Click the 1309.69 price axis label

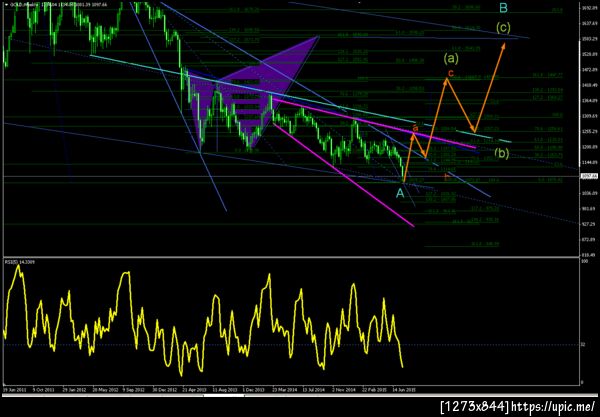[x=588, y=116]
